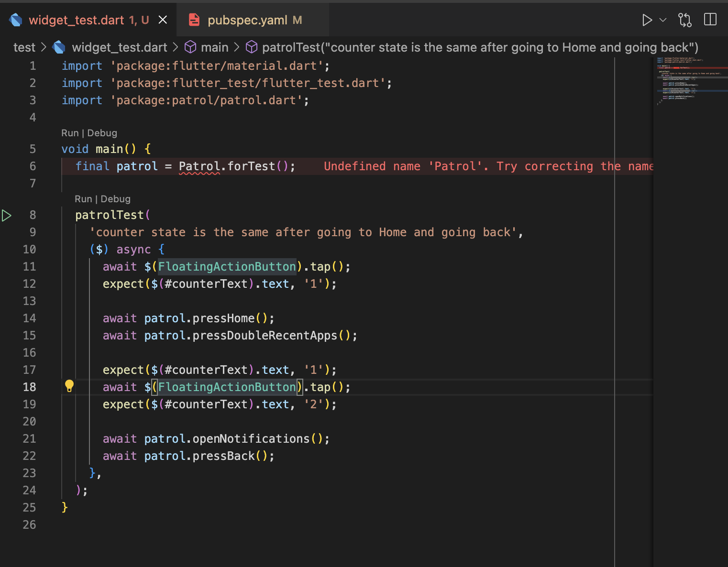Click pressDoubleRecentApps on line 15
Image resolution: width=728 pixels, height=567 pixels.
pos(265,336)
